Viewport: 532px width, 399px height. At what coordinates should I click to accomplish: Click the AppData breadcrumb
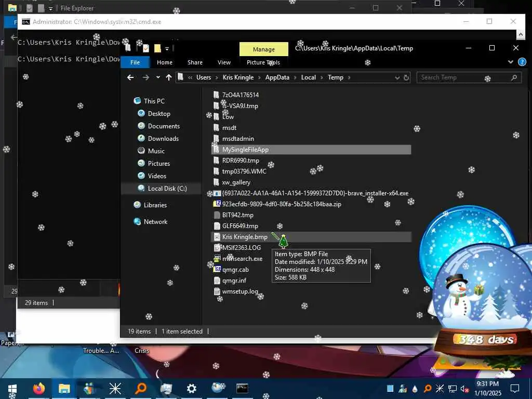point(277,77)
